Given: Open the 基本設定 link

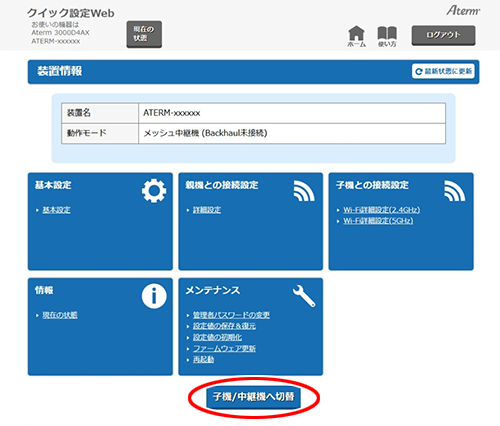Looking at the screenshot, I should [x=56, y=210].
